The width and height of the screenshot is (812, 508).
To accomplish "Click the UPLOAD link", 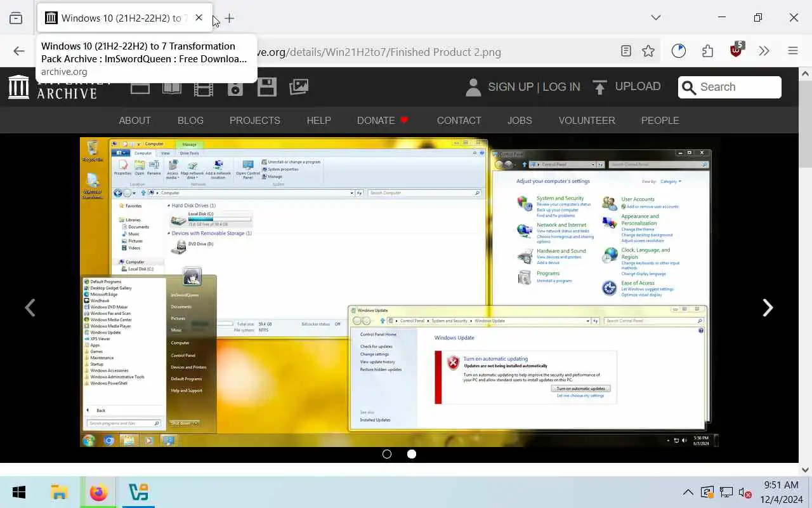I will pyautogui.click(x=627, y=87).
